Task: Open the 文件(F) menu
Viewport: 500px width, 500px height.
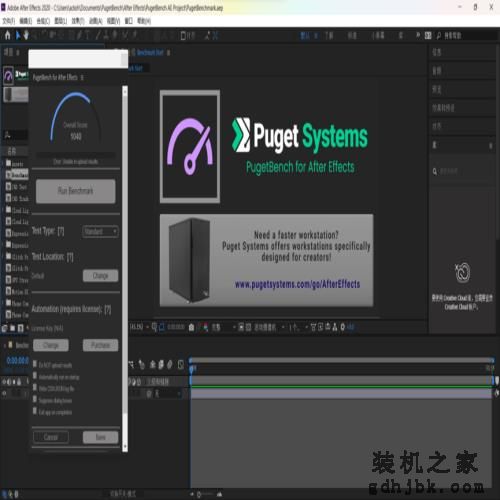Action: point(9,21)
